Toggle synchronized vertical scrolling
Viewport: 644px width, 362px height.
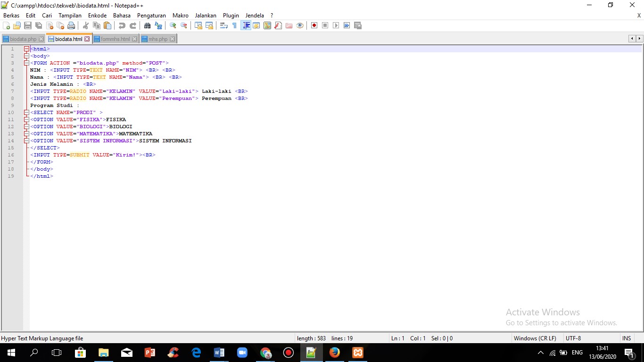[198, 25]
